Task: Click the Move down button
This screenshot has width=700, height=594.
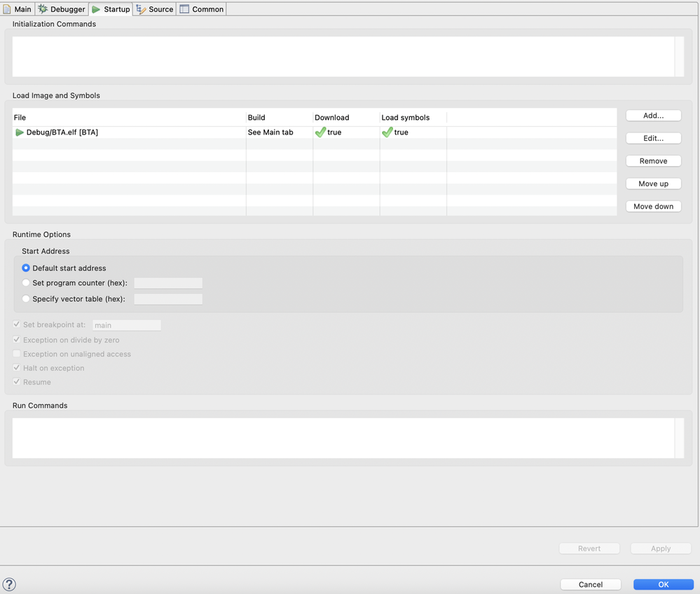Action: 654,207
